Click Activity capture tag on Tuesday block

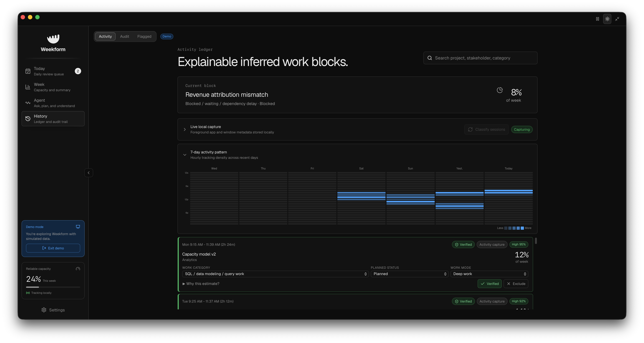[492, 301]
